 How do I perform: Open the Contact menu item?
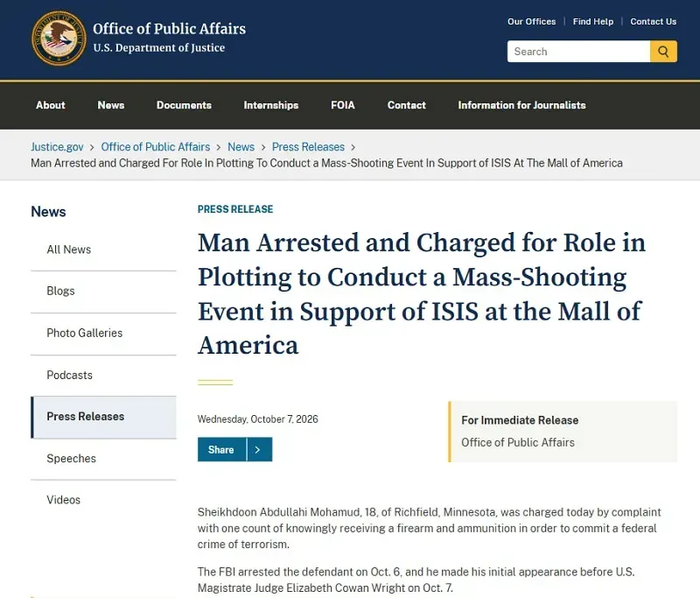(x=407, y=105)
